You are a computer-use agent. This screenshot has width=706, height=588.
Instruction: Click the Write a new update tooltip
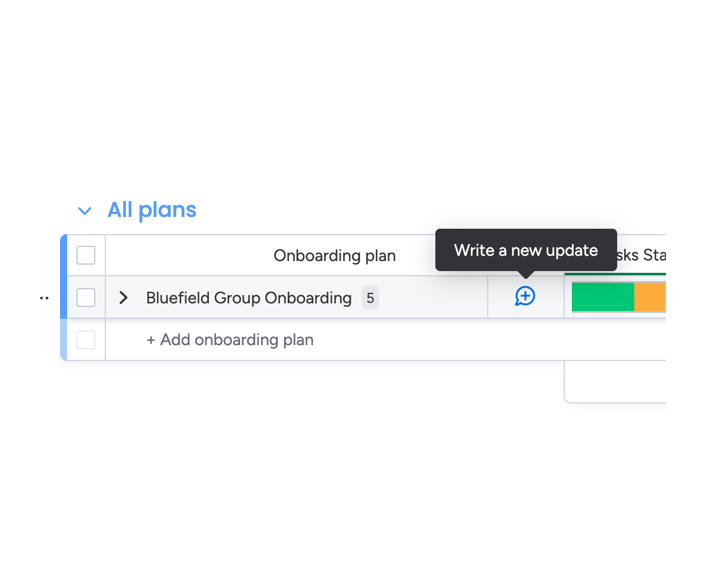(x=526, y=250)
